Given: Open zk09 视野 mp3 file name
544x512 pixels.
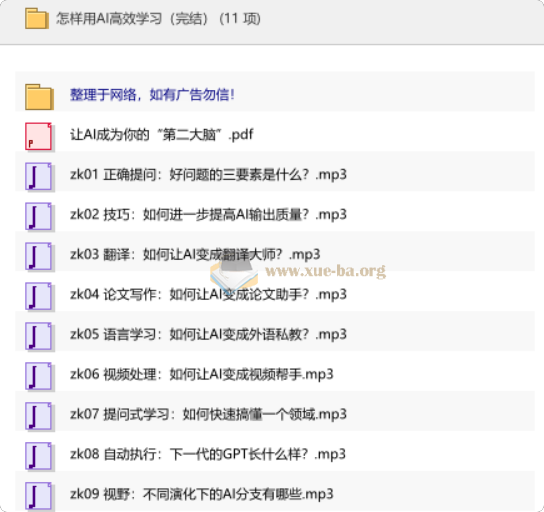Looking at the screenshot, I should click(202, 494).
